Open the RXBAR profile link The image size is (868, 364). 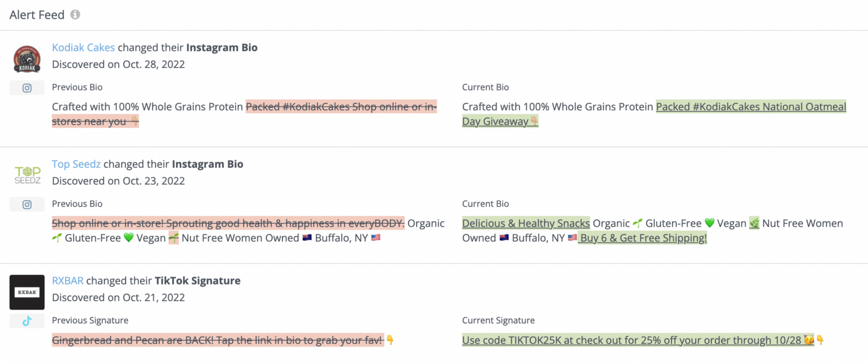click(67, 280)
